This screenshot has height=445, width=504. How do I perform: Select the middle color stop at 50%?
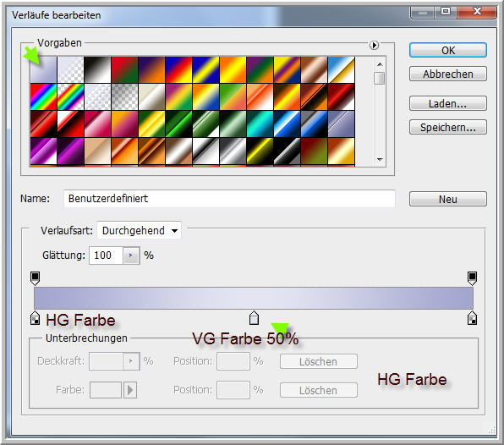tap(254, 317)
